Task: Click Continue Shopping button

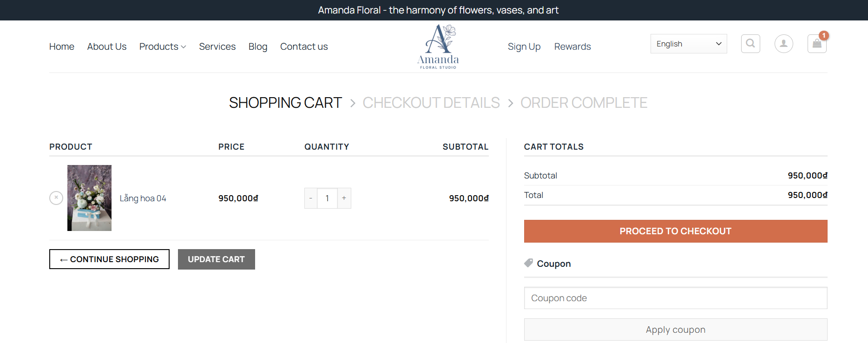Action: pos(109,259)
